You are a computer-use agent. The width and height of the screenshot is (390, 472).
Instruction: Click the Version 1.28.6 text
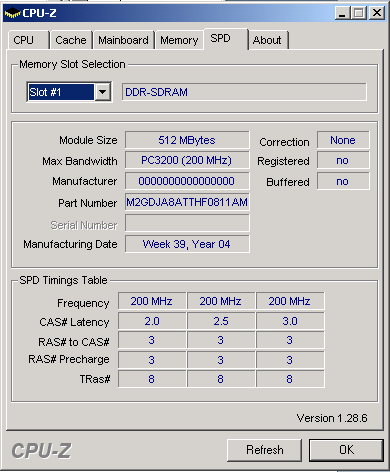coord(332,418)
